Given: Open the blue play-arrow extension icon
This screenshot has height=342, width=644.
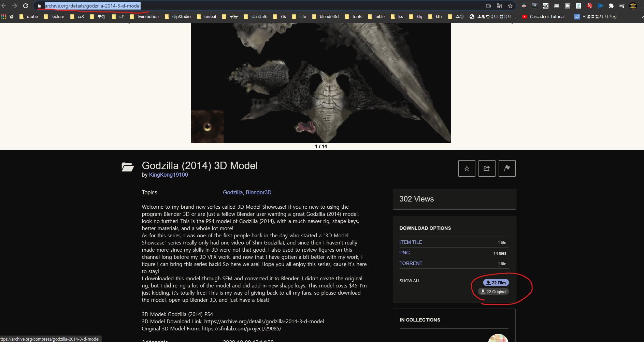Looking at the screenshot, I should [600, 6].
